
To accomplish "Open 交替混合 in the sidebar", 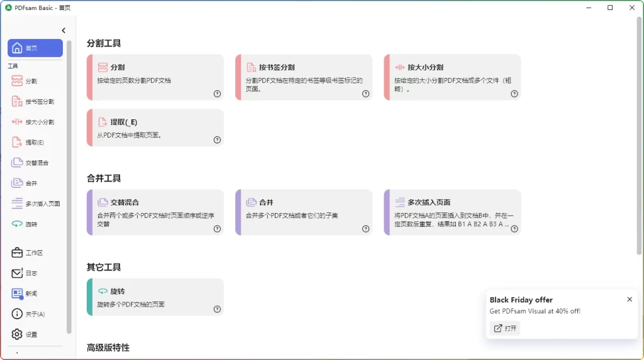I will coord(35,163).
